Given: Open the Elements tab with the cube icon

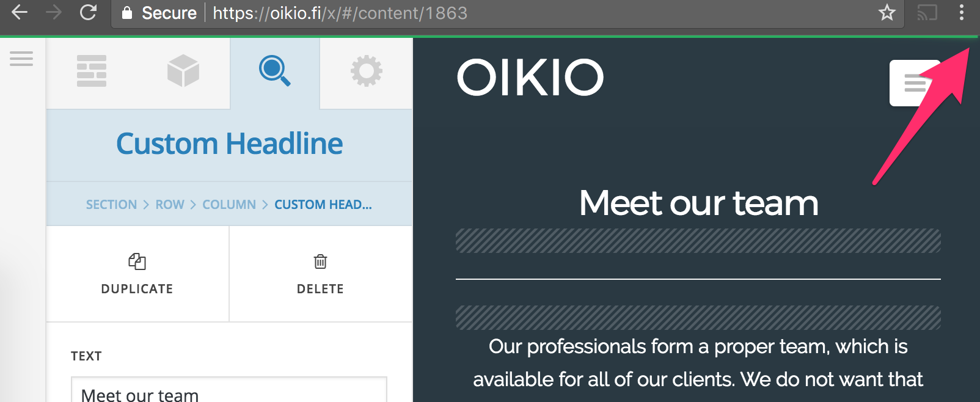Looking at the screenshot, I should [183, 71].
